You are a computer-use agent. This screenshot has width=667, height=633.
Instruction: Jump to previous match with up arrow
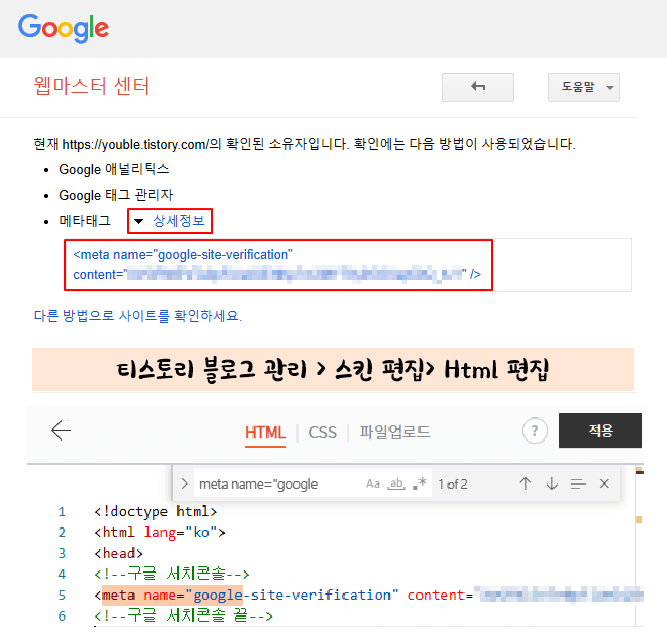pos(525,484)
